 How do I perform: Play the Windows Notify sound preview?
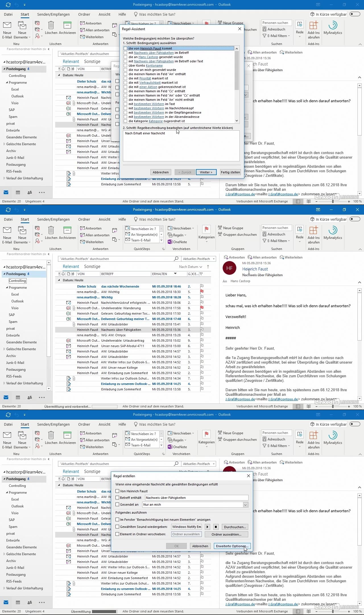pos(207,527)
